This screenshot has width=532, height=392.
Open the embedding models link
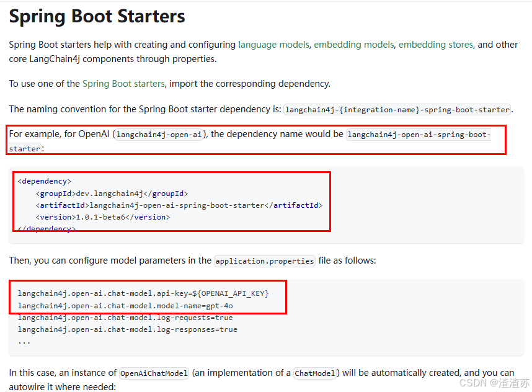(x=353, y=45)
